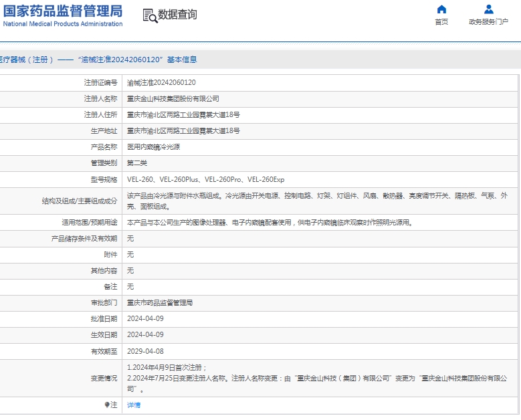Image resolution: width=521 pixels, height=420 pixels.
Task: Click the 结构及组成 description text
Action: click(317, 201)
